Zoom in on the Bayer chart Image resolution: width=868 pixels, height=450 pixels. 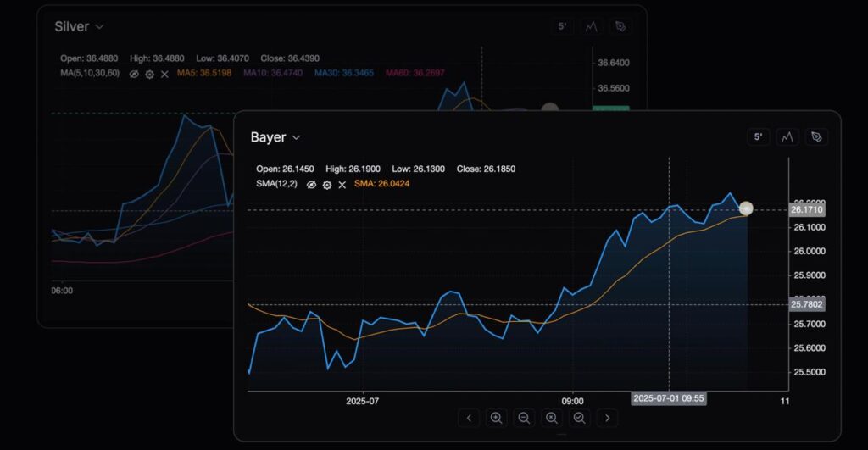tap(497, 417)
